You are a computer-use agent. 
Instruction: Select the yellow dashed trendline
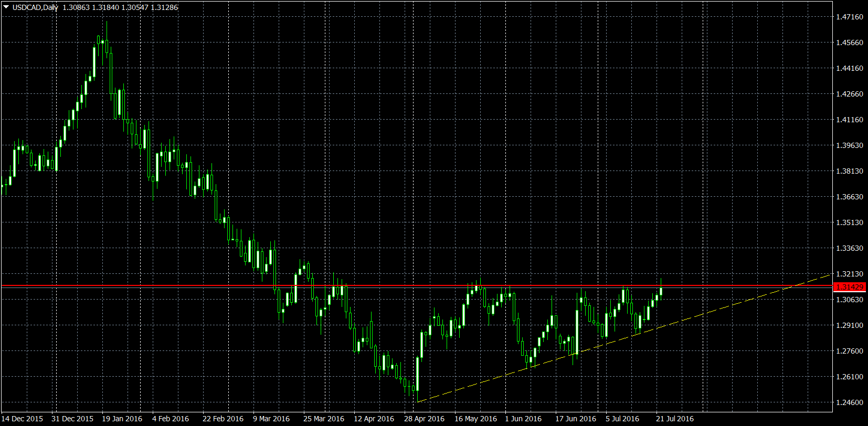click(x=624, y=338)
